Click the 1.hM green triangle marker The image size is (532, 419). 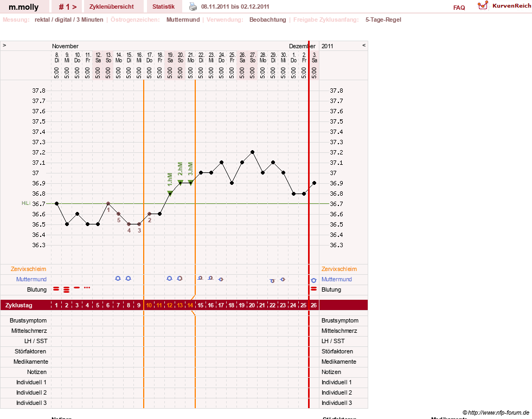[x=170, y=193]
